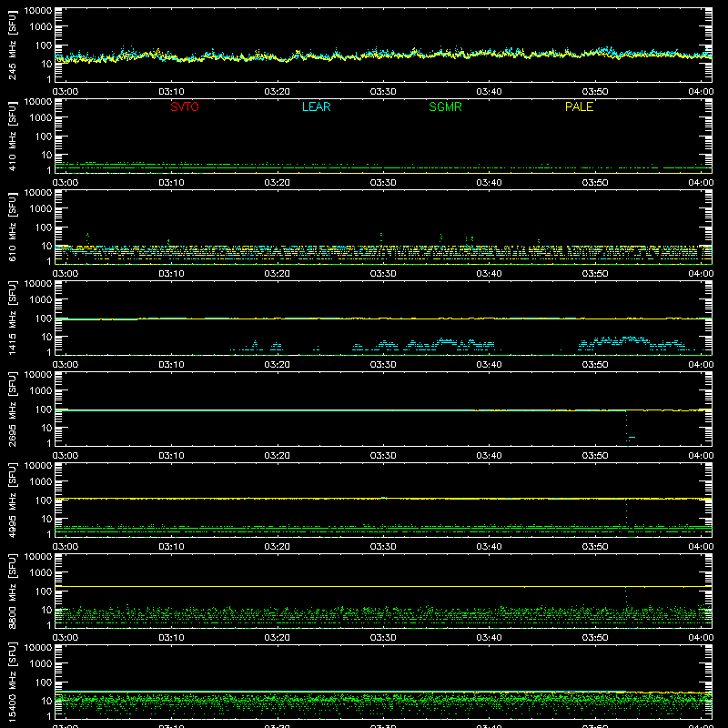
Task: Select the 15400 MHz [SFU] axis title
Action: coord(13,682)
